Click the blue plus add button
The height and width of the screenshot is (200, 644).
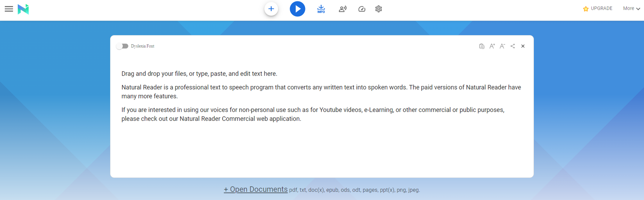[x=271, y=9]
